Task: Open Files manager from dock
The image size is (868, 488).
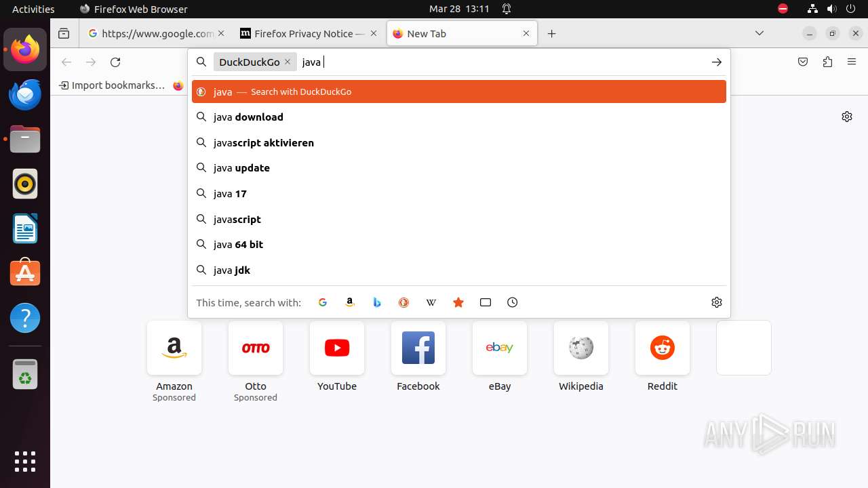Action: pyautogui.click(x=25, y=139)
